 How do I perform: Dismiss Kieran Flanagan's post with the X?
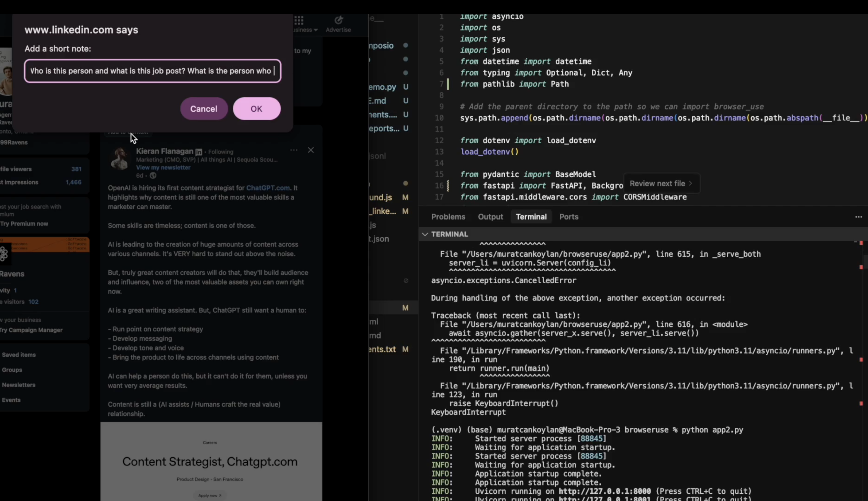[311, 150]
